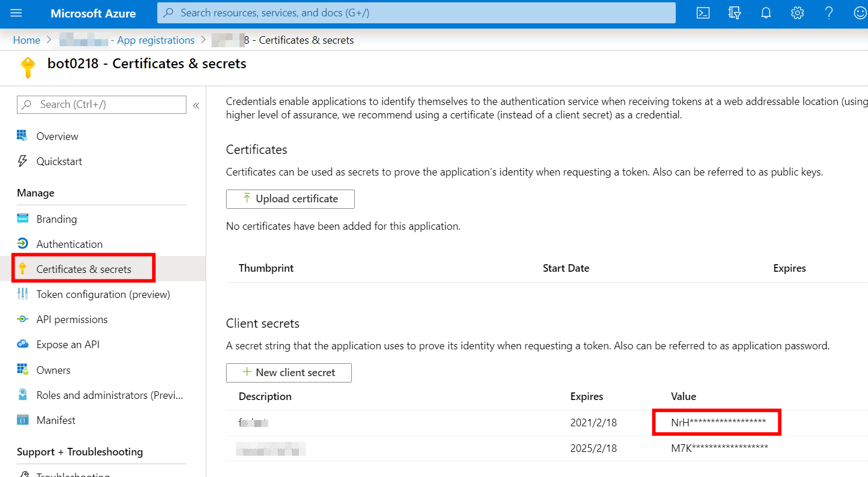Image resolution: width=868 pixels, height=477 pixels.
Task: Open the Azure portal hamburger menu
Action: (x=16, y=13)
